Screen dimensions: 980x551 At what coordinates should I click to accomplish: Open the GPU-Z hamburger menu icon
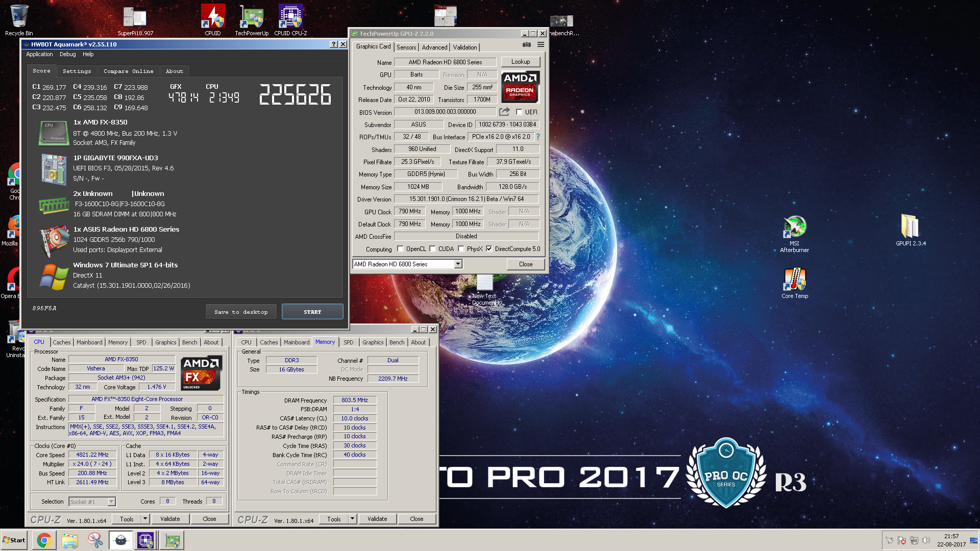click(541, 45)
